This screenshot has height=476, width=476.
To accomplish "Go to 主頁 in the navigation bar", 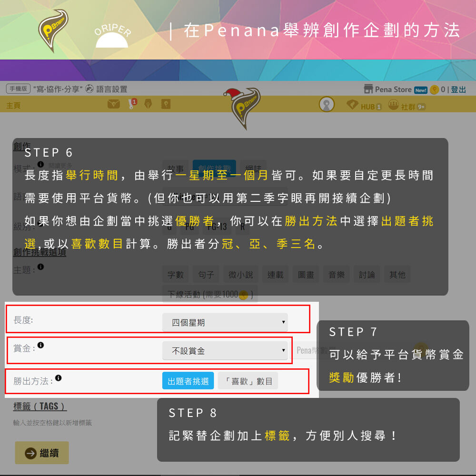I will coord(13,105).
